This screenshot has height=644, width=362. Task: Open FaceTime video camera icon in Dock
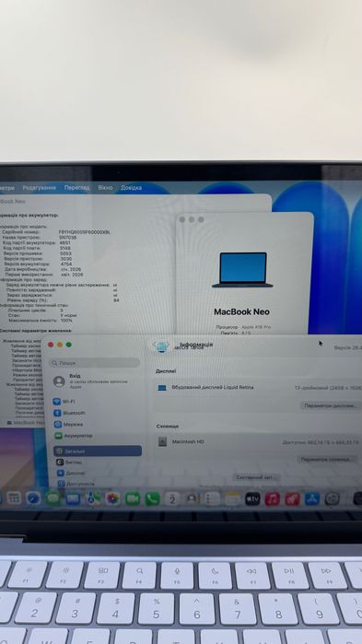click(133, 498)
